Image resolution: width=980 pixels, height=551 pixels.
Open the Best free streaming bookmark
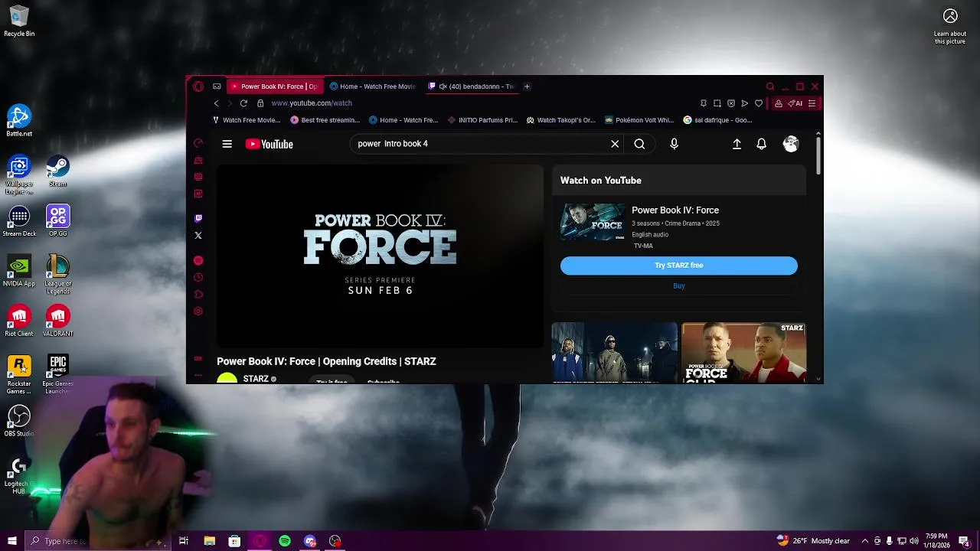[x=325, y=120]
